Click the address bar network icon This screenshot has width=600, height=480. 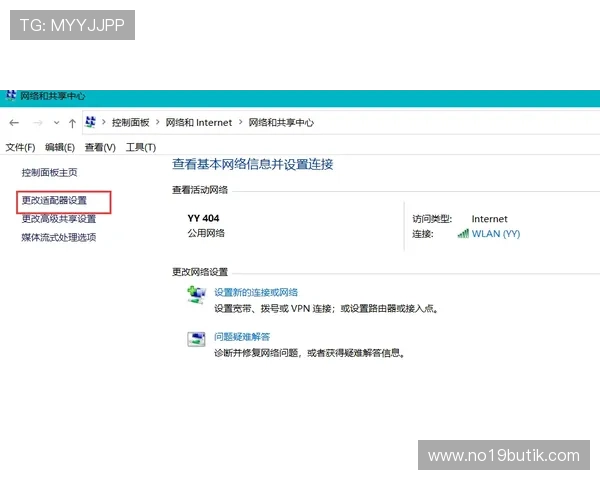[90, 122]
